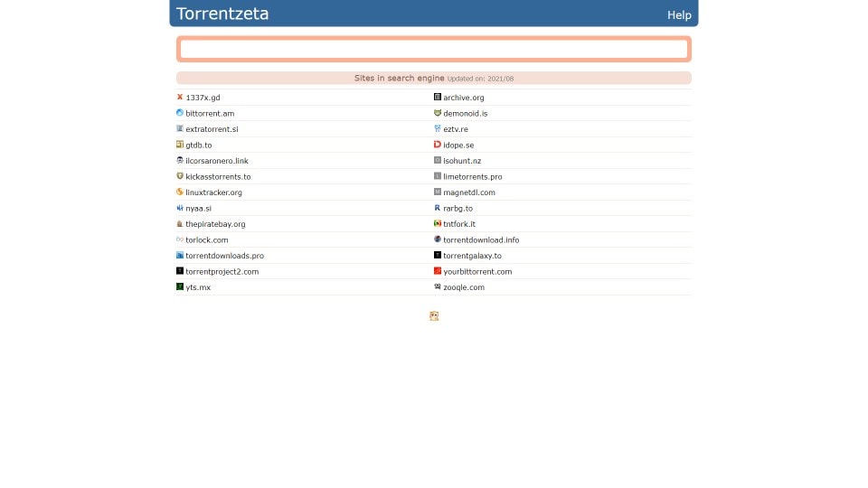868x488 pixels.
Task: Click the yts.mx favicon icon
Action: click(179, 286)
